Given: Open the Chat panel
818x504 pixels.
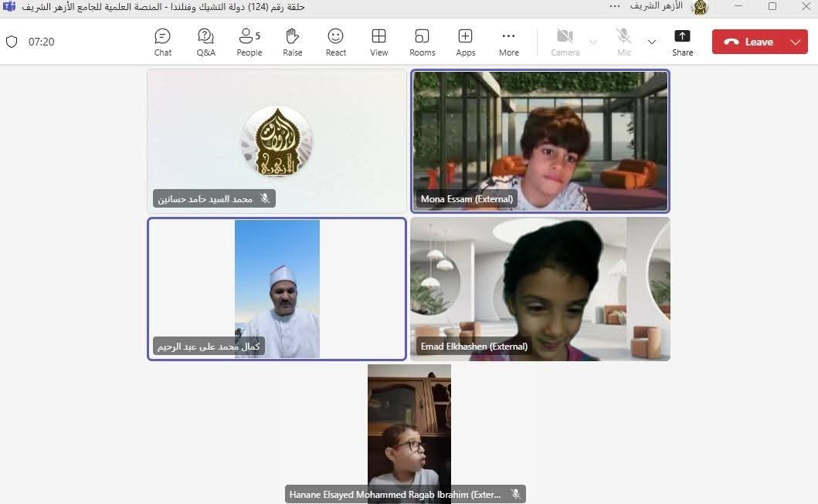Looking at the screenshot, I should [162, 42].
